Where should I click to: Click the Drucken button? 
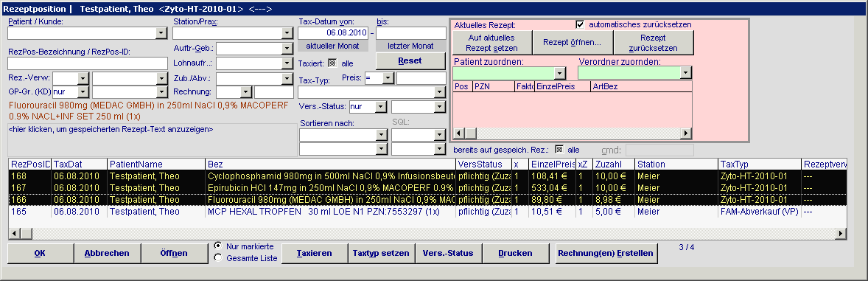[515, 253]
